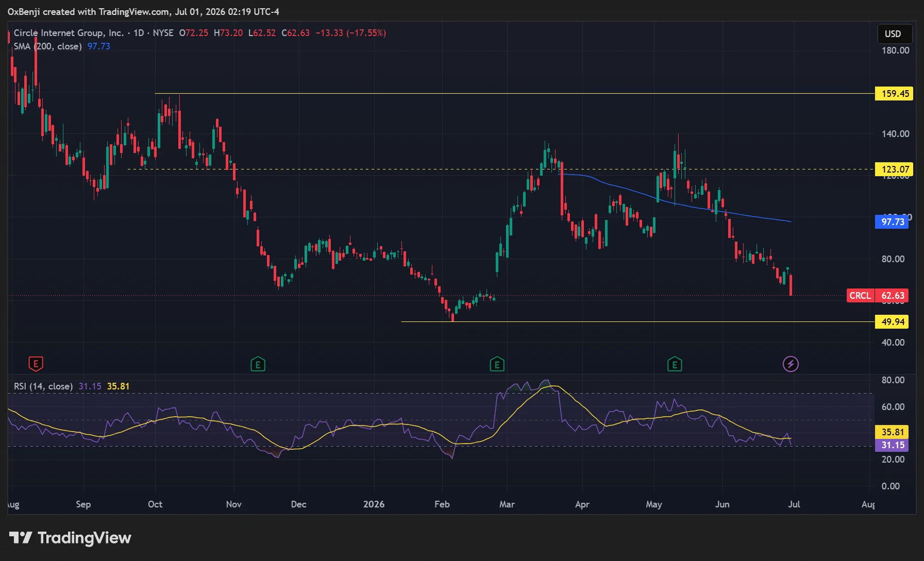This screenshot has width=924, height=561.
Task: Open the green earnings E marker in late February
Action: [497, 365]
